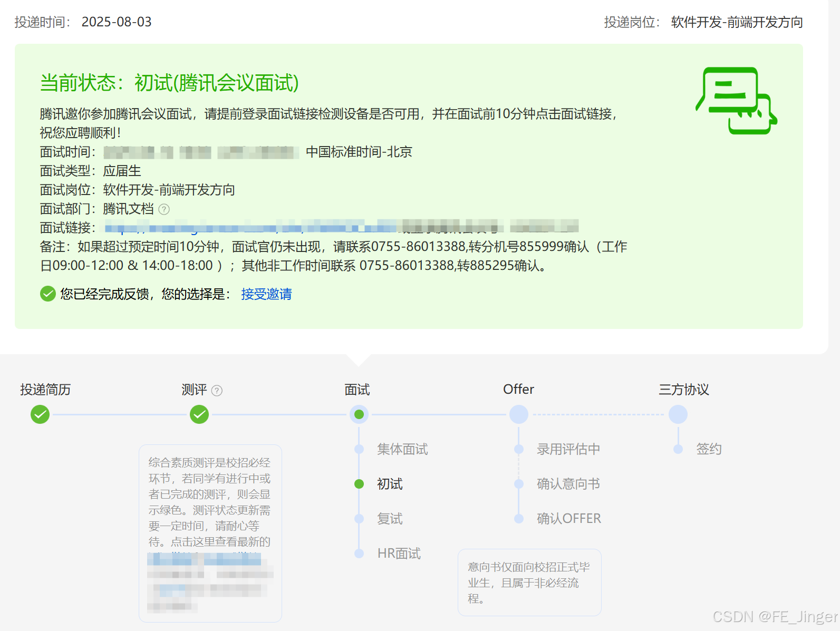This screenshot has height=631, width=840.
Task: Click the Offer stage node
Action: click(x=519, y=414)
